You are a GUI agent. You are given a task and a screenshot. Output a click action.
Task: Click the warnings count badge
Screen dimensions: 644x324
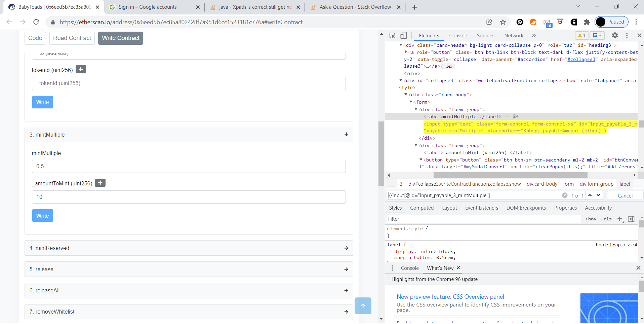(582, 35)
